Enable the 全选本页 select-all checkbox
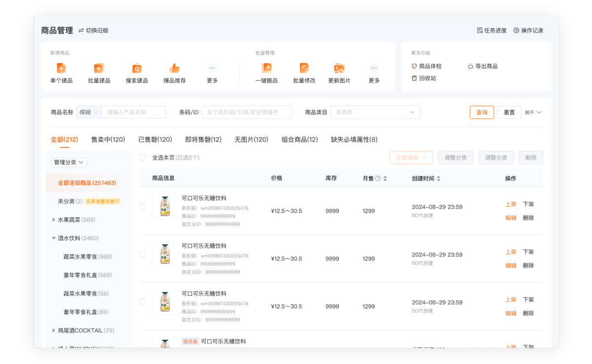 pyautogui.click(x=141, y=157)
